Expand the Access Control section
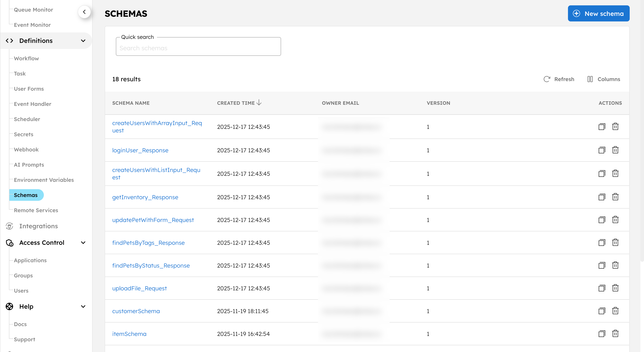Image resolution: width=644 pixels, height=352 pixels. [83, 242]
